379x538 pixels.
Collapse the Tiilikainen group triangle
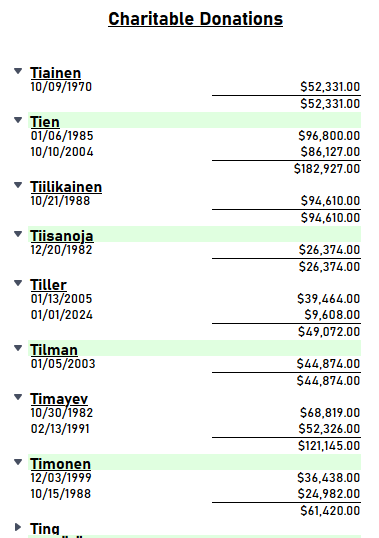point(18,185)
